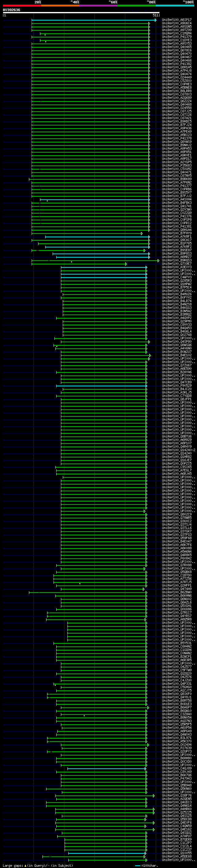Open the UniRef100_A7KMF1 hit label
The width and height of the screenshot is (197, 868).
click(x=176, y=236)
